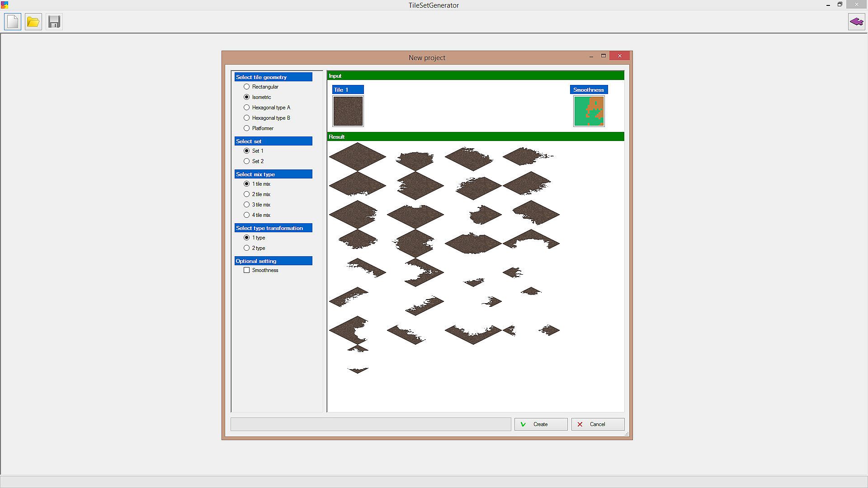Image resolution: width=868 pixels, height=488 pixels.
Task: Click the Smoothness green map thumbnail
Action: click(589, 111)
